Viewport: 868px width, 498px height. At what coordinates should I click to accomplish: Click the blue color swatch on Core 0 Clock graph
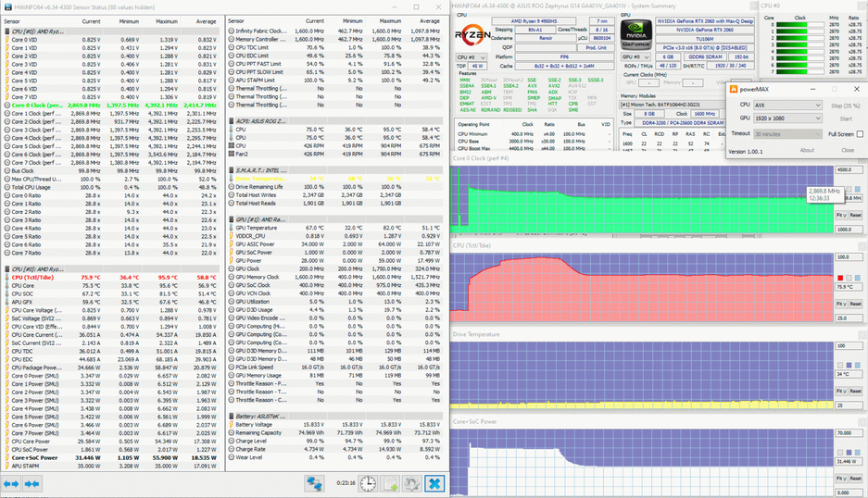[x=858, y=189]
